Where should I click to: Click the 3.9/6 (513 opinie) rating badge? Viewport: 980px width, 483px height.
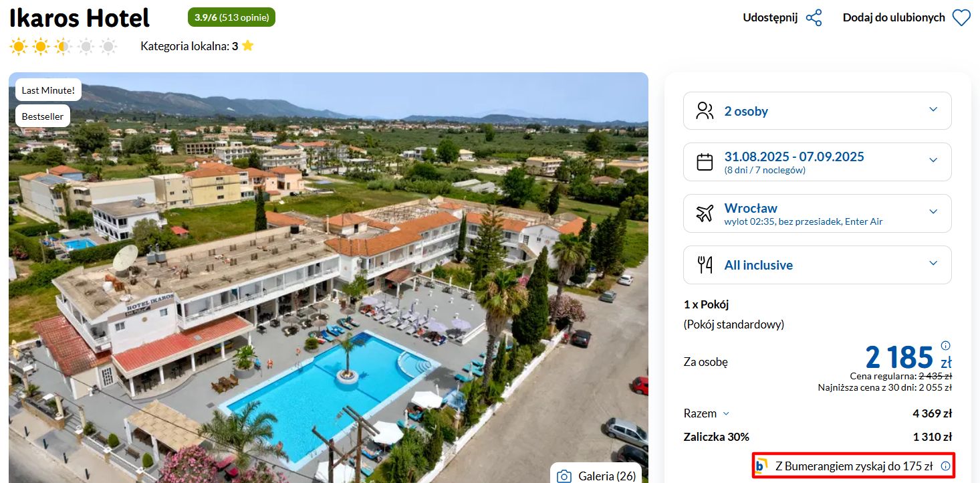coord(231,17)
